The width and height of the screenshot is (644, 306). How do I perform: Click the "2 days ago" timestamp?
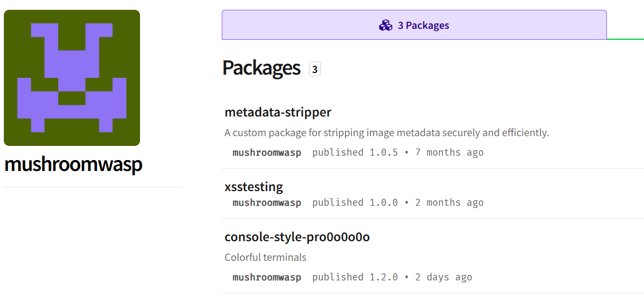(443, 277)
